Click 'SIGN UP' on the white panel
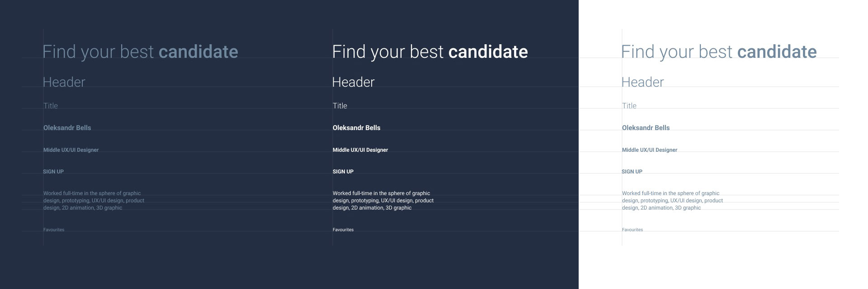Screen dimensions: 868x289 [x=632, y=172]
